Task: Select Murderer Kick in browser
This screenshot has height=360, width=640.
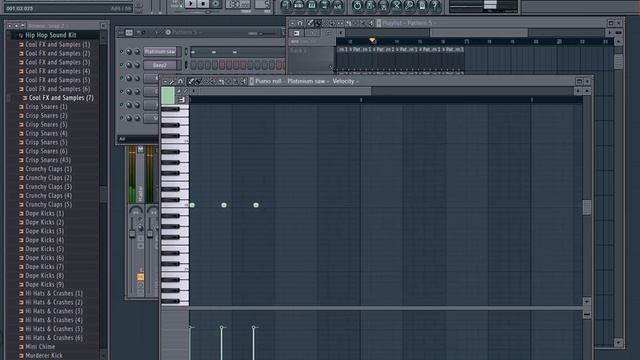Action: coord(44,356)
